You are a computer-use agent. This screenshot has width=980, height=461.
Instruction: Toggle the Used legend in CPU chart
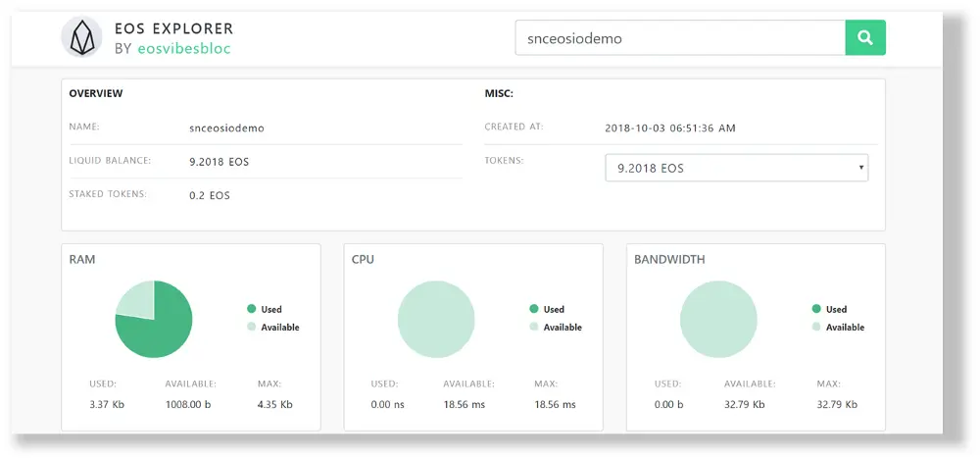coord(547,309)
